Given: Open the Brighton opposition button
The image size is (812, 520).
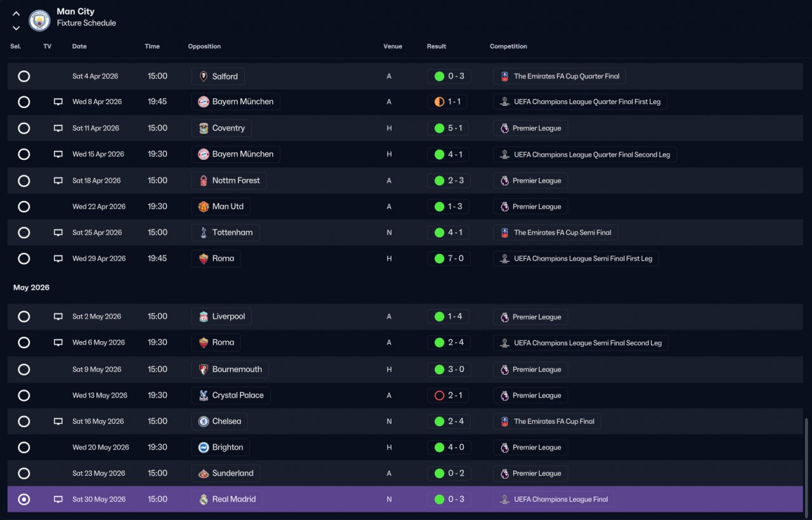Looking at the screenshot, I should point(220,448).
